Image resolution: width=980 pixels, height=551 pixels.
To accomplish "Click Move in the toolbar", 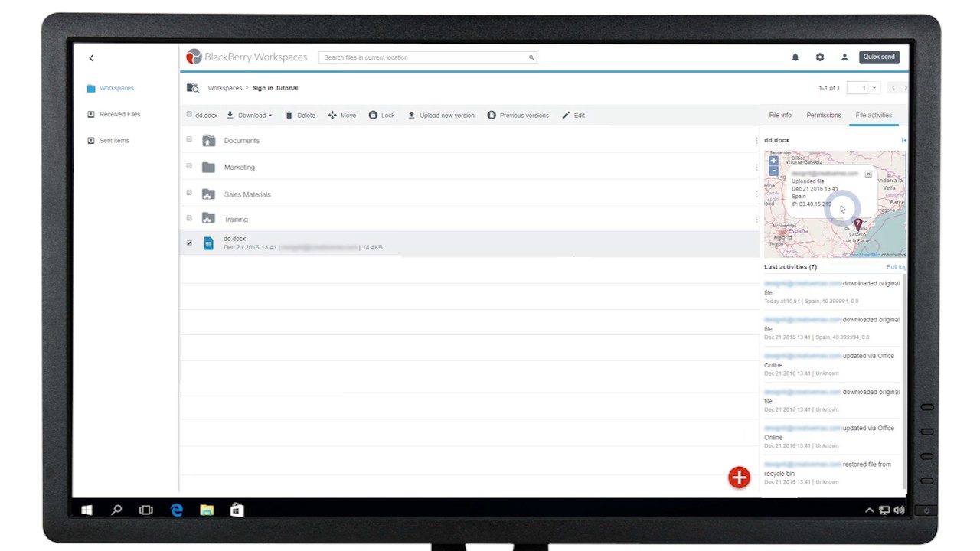I will coord(342,116).
